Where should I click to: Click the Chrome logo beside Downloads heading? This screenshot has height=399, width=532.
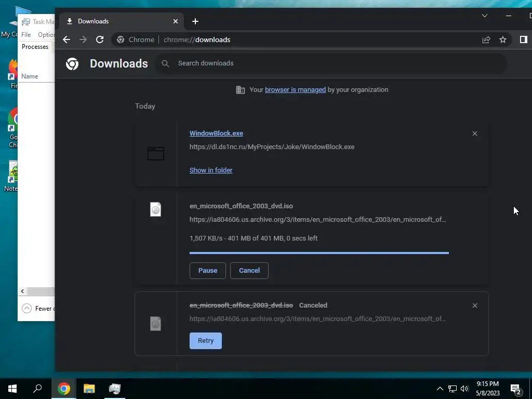tap(72, 63)
